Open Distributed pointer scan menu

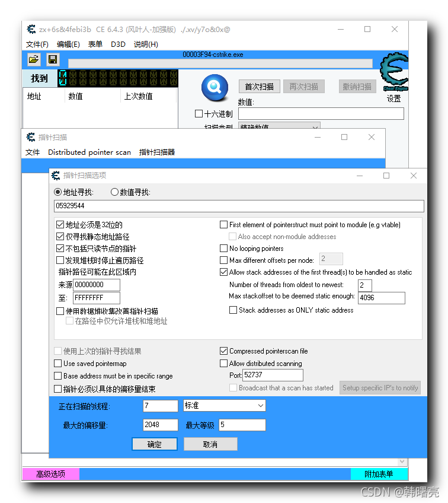89,152
